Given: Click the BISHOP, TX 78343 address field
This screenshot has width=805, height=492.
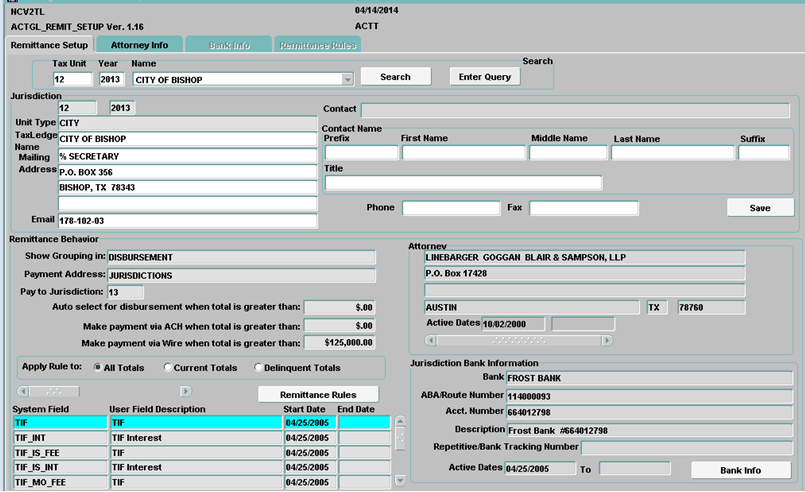Looking at the screenshot, I should 187,187.
